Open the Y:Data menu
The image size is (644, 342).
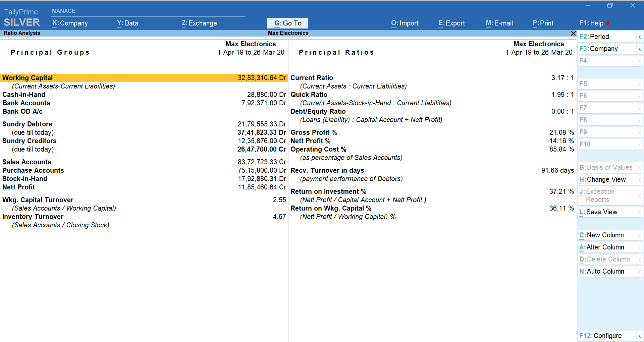(x=127, y=23)
